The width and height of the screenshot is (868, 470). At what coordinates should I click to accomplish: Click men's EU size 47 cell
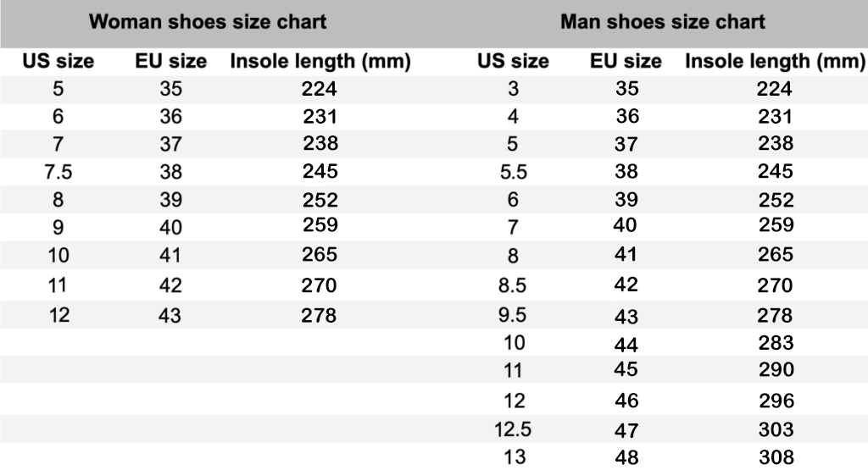(x=626, y=430)
